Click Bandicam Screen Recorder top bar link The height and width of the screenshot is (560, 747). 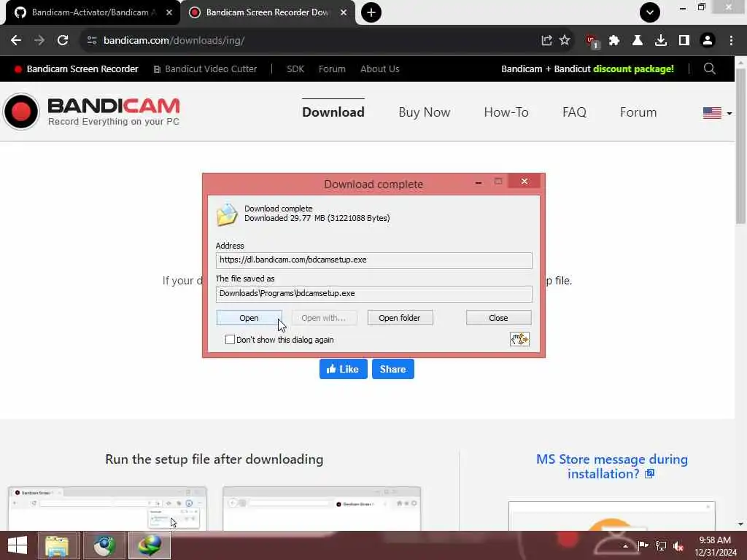click(76, 69)
